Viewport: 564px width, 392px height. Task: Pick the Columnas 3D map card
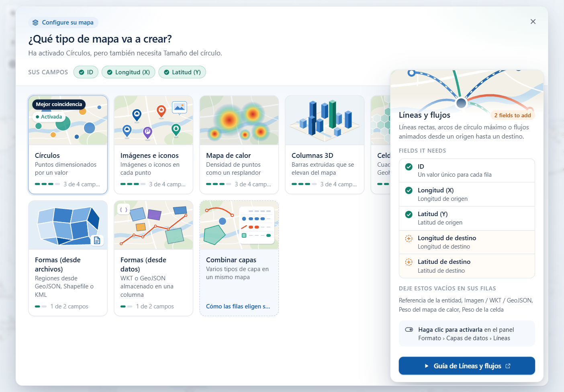325,145
